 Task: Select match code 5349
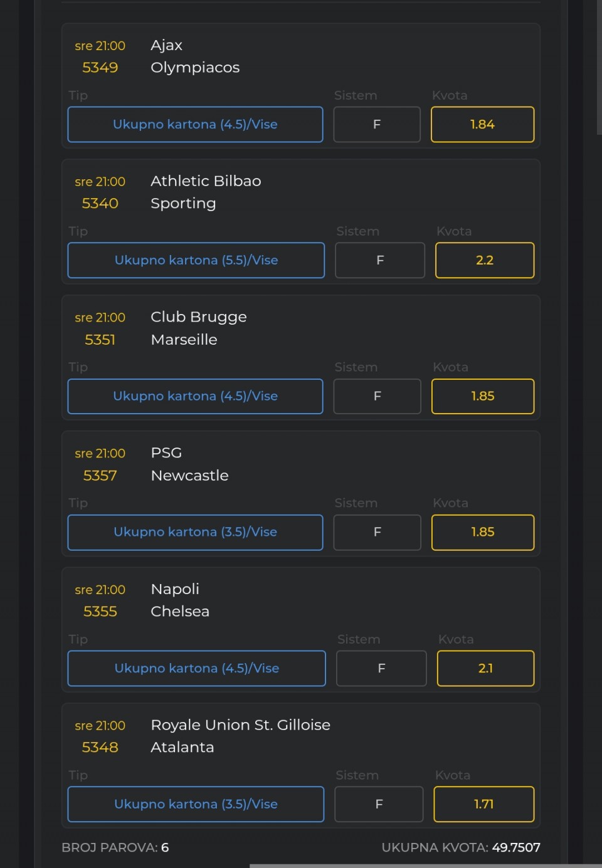100,68
